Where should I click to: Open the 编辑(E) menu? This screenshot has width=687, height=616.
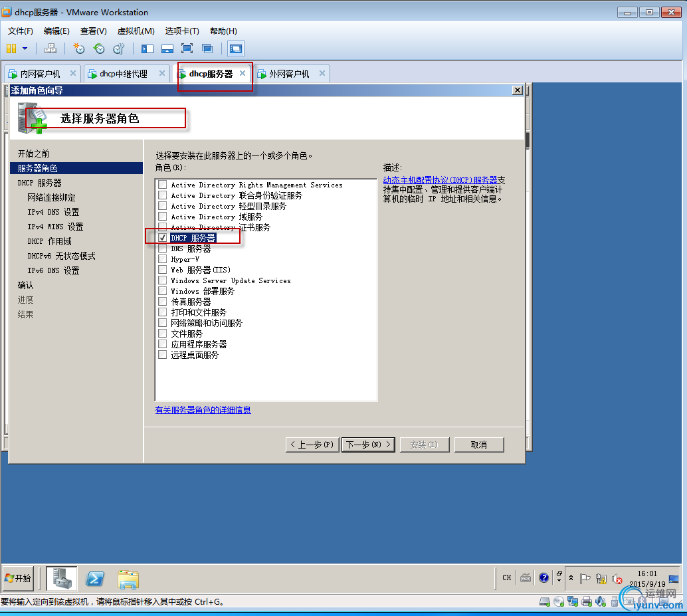(56, 31)
